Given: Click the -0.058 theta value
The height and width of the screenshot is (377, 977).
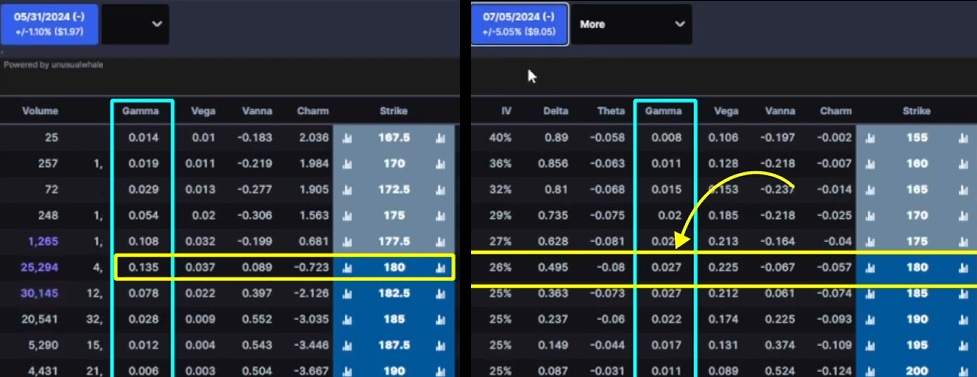Looking at the screenshot, I should [x=607, y=138].
